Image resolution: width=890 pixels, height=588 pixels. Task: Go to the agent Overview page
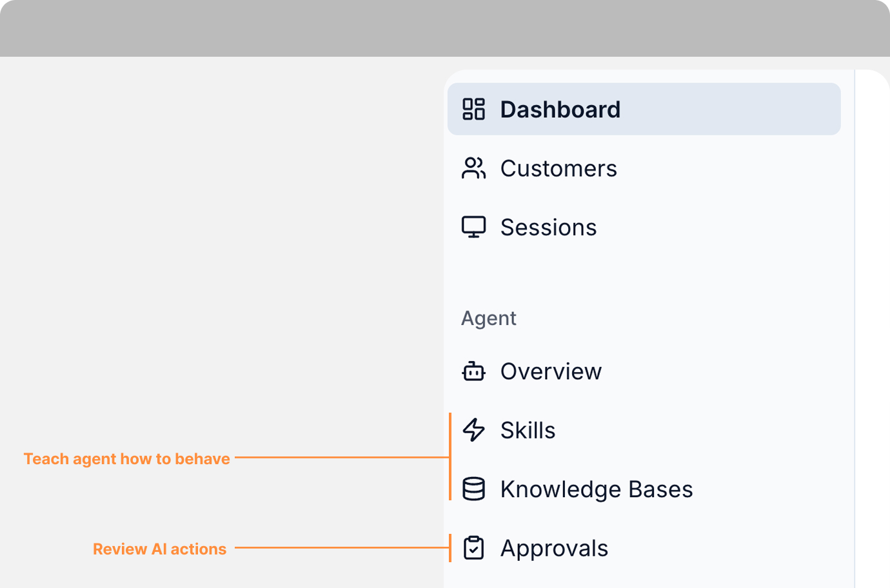[551, 371]
